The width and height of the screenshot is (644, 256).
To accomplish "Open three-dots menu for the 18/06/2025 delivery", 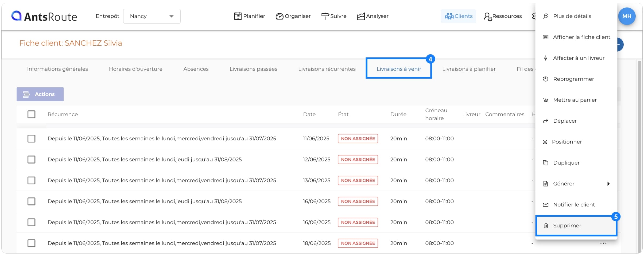I will 603,243.
